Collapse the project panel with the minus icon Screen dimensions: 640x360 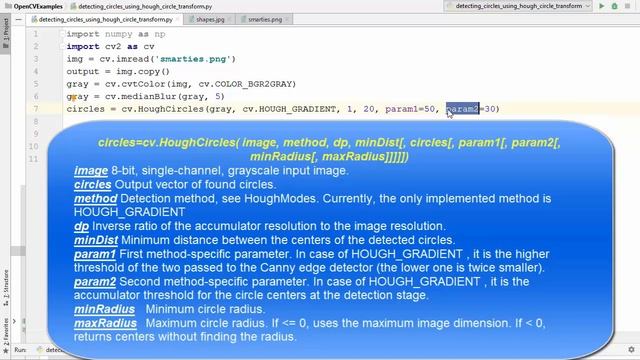(18, 19)
